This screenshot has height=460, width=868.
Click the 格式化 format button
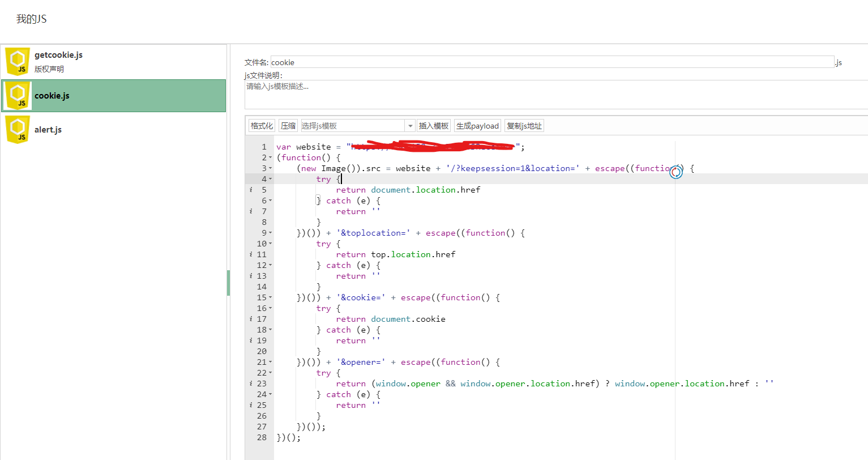click(x=262, y=126)
